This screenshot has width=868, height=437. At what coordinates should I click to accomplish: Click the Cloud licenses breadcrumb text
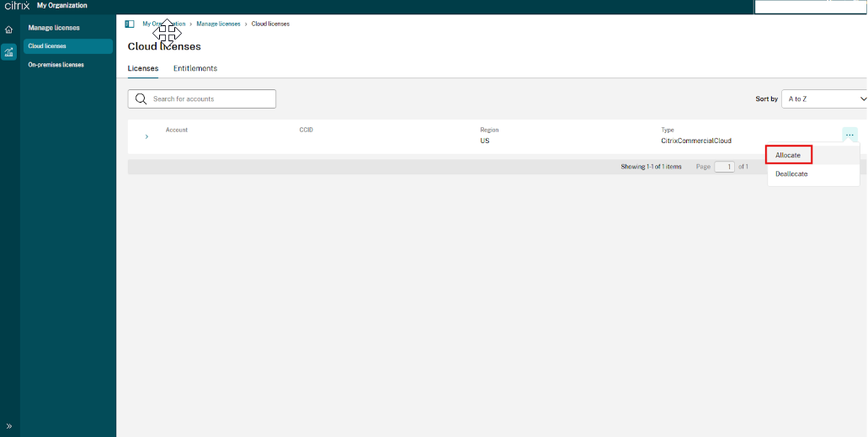271,24
